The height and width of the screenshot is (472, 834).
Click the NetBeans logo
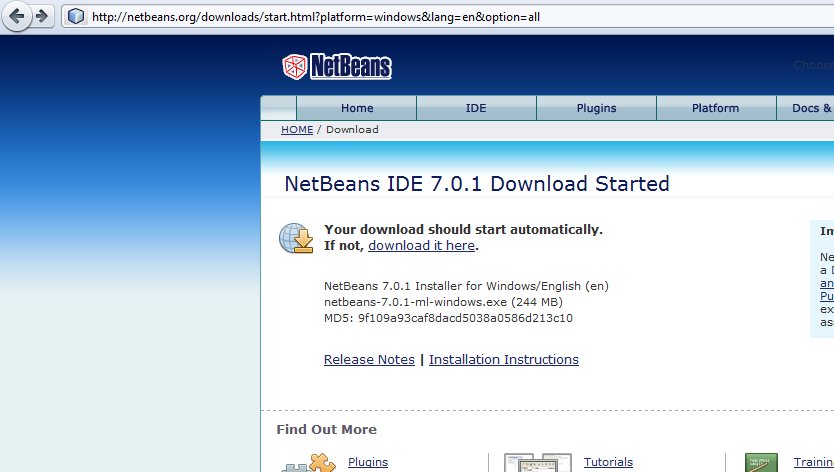(337, 67)
